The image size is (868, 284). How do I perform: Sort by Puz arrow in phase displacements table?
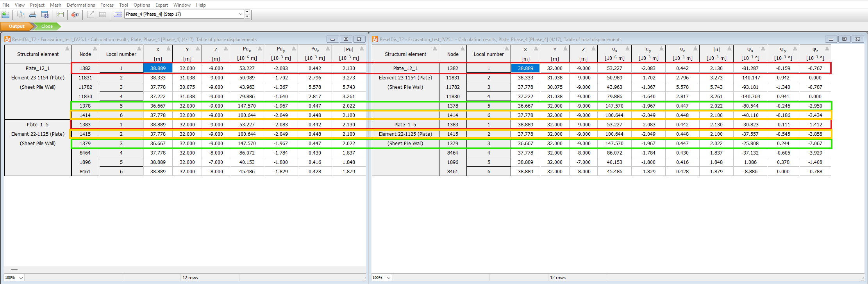coord(328,49)
